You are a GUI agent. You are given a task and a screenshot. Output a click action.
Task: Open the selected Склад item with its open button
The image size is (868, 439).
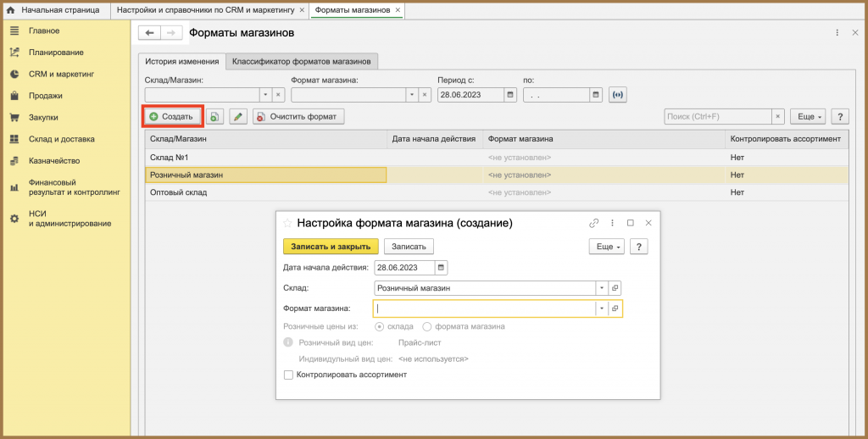pyautogui.click(x=615, y=288)
